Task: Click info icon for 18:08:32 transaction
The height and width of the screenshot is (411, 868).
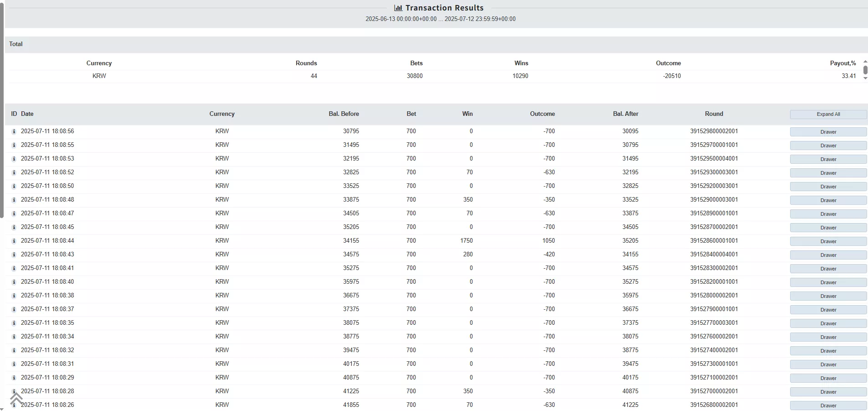Action: [x=14, y=350]
